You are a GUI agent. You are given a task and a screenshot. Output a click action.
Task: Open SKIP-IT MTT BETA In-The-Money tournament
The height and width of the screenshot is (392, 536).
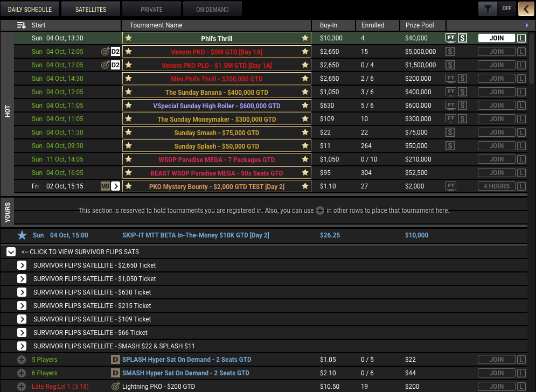point(196,235)
